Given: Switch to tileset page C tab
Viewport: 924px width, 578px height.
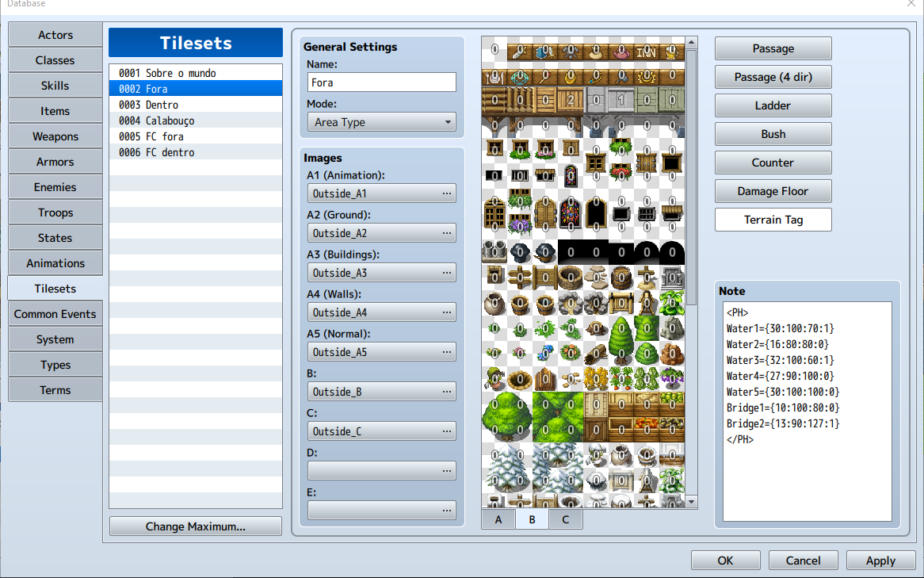Looking at the screenshot, I should coord(566,519).
